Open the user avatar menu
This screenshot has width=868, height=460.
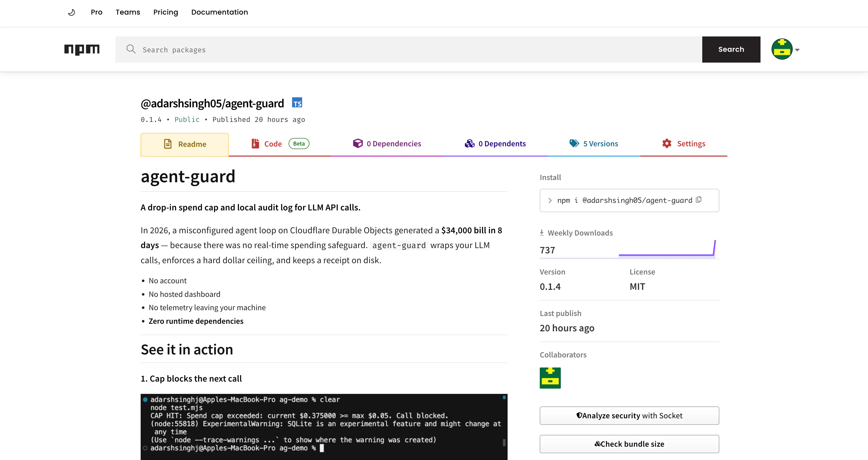782,49
